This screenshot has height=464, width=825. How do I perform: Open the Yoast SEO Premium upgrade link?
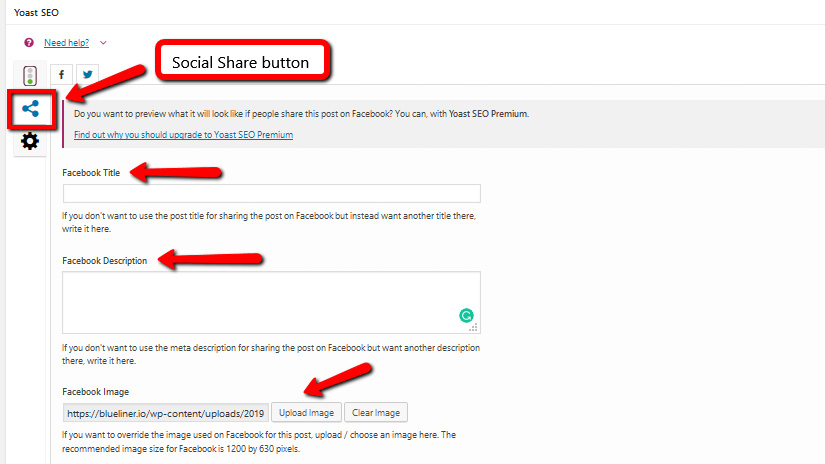pyautogui.click(x=183, y=135)
